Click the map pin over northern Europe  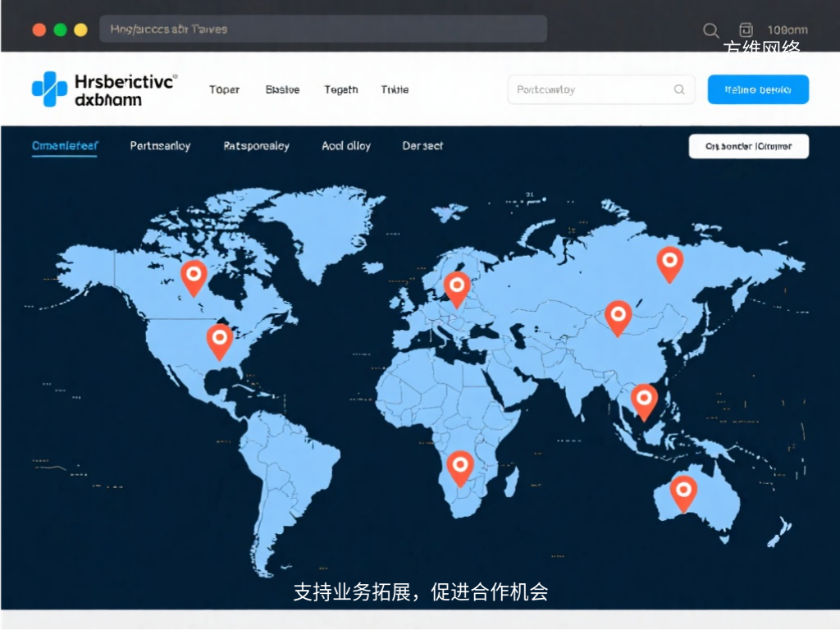pyautogui.click(x=457, y=286)
